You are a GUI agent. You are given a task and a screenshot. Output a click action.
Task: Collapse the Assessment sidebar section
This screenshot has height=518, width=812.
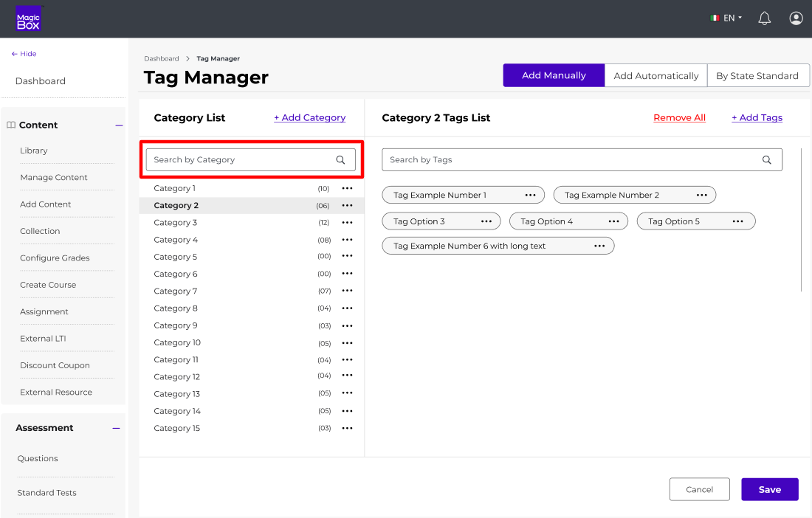point(116,429)
